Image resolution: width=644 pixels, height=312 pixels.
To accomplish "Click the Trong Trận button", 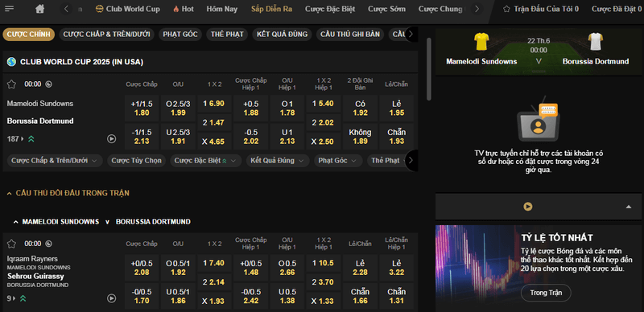I will 546,294.
